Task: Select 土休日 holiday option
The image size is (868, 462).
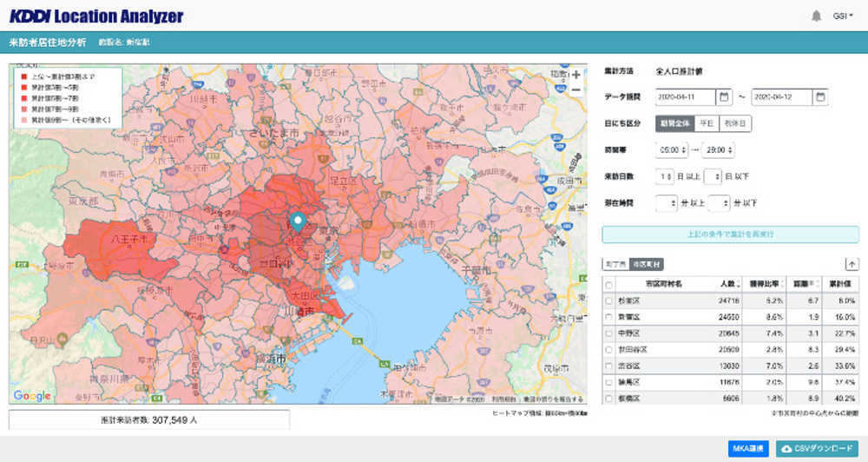Action: coord(735,123)
